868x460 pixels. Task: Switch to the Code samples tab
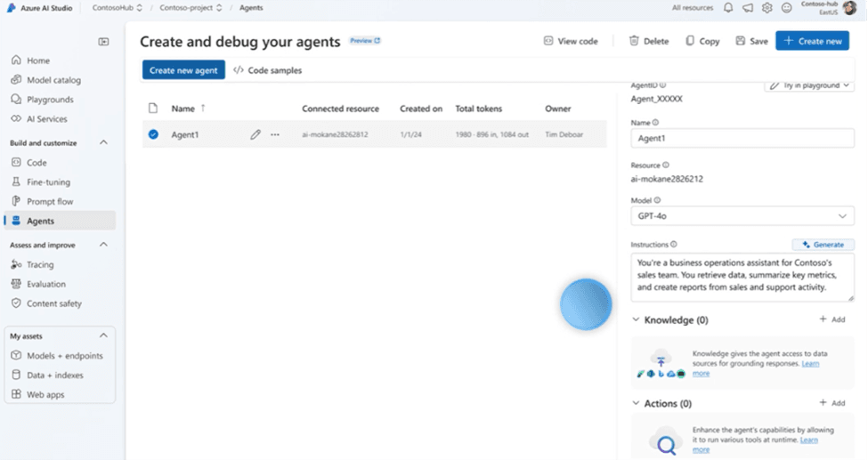click(268, 70)
